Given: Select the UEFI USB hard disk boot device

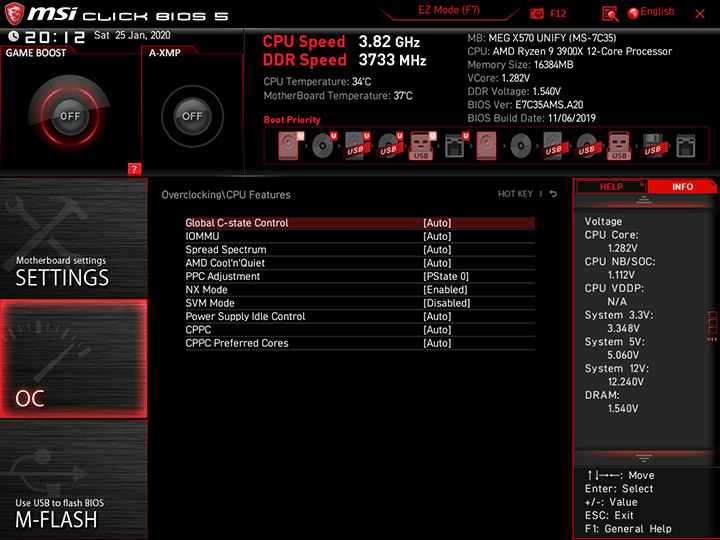Looking at the screenshot, I should (x=357, y=146).
